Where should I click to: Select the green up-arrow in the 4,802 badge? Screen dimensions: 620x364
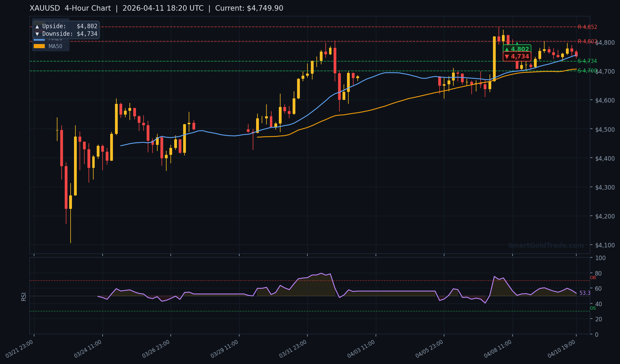click(507, 49)
